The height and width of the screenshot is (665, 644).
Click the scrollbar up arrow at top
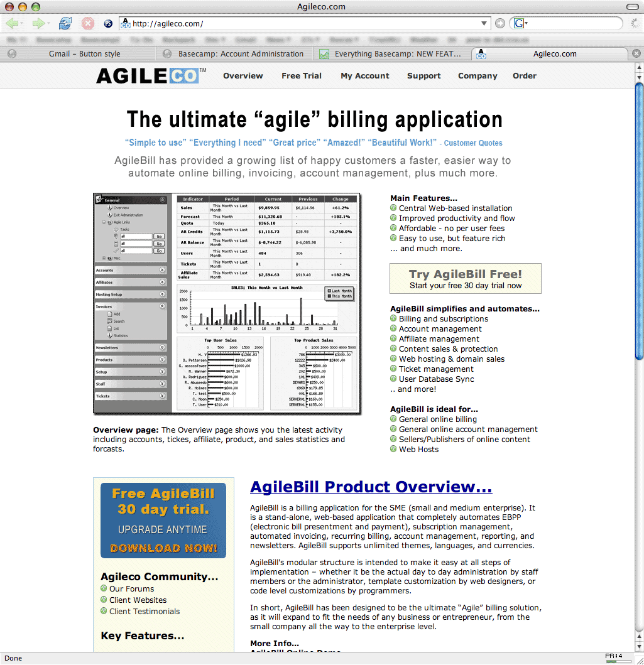(x=640, y=67)
